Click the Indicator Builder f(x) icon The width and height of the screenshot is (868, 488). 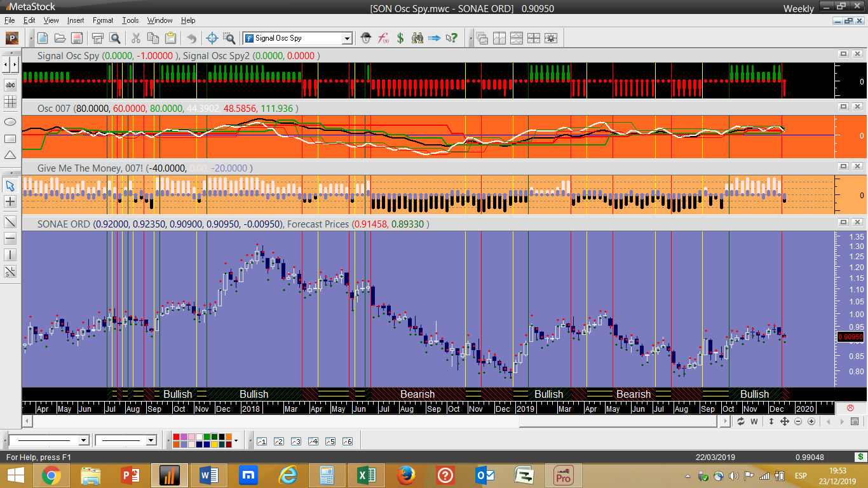pos(383,38)
